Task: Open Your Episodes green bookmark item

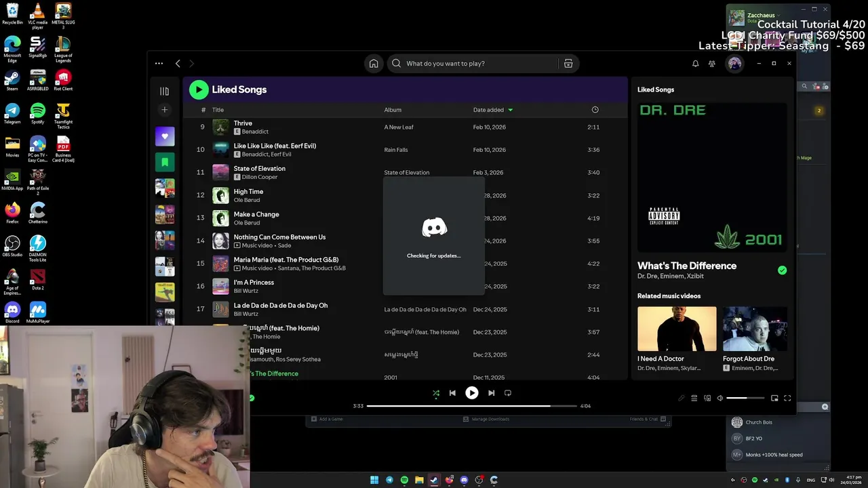Action: pos(165,162)
